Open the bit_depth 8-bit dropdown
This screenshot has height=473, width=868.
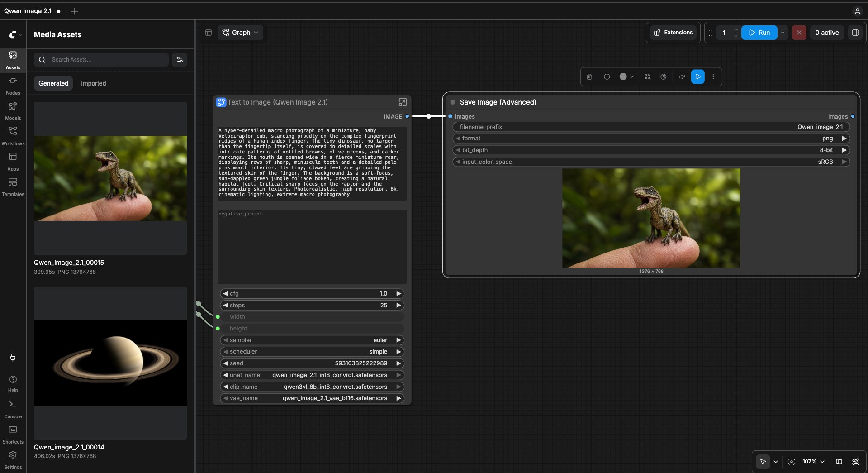click(x=651, y=150)
